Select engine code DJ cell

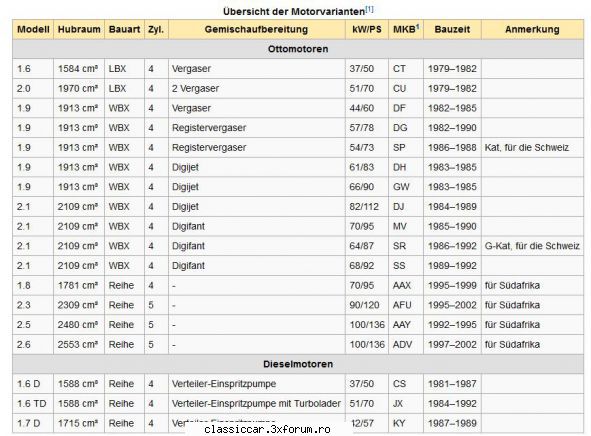point(406,207)
